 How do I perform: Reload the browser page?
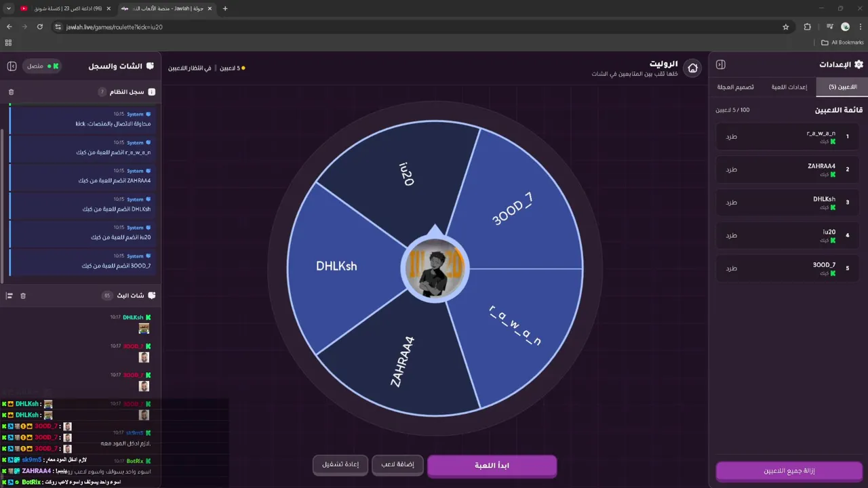point(40,26)
